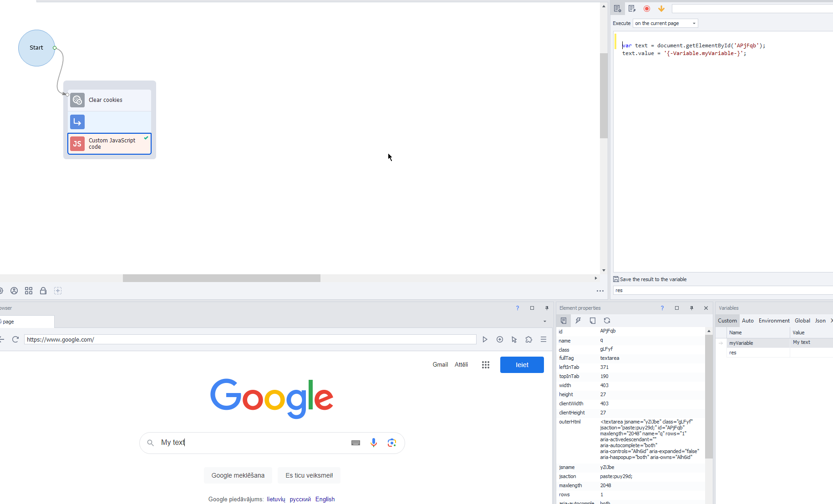Click the lightning icon in Element properties toolbar
The image size is (833, 504).
click(x=578, y=321)
